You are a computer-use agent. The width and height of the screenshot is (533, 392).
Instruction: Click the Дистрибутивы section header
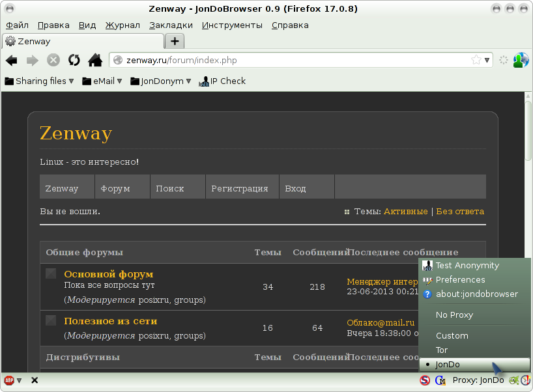(x=83, y=357)
